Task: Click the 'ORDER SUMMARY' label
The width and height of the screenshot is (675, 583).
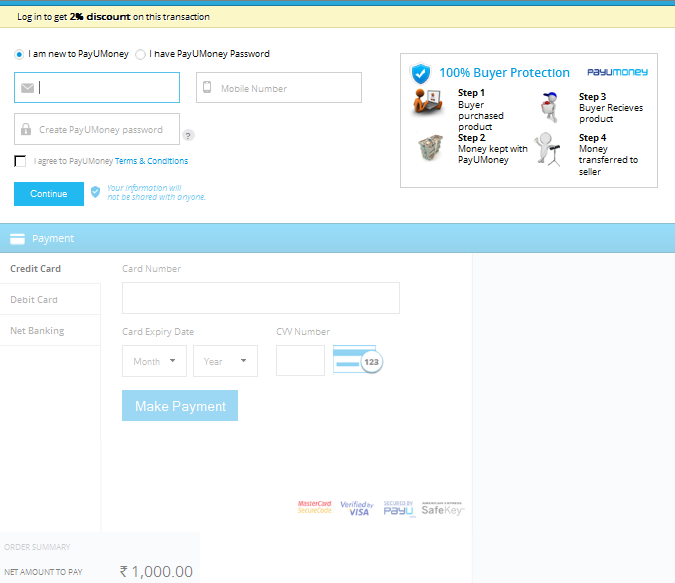Action: point(37,547)
